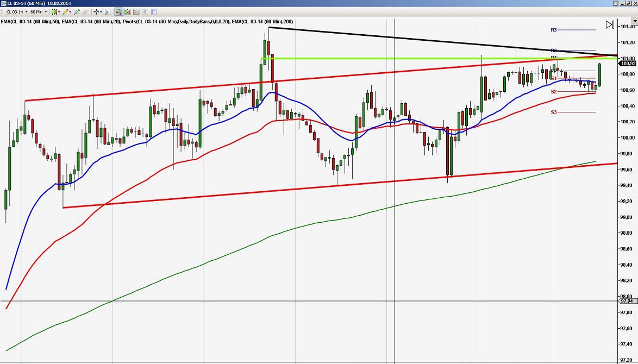The image size is (638, 364).
Task: Click the data window panel icon
Action: click(x=154, y=12)
